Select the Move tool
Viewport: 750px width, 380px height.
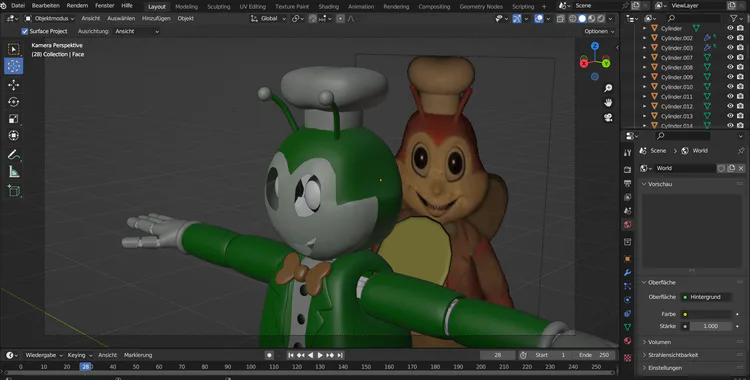(x=13, y=85)
